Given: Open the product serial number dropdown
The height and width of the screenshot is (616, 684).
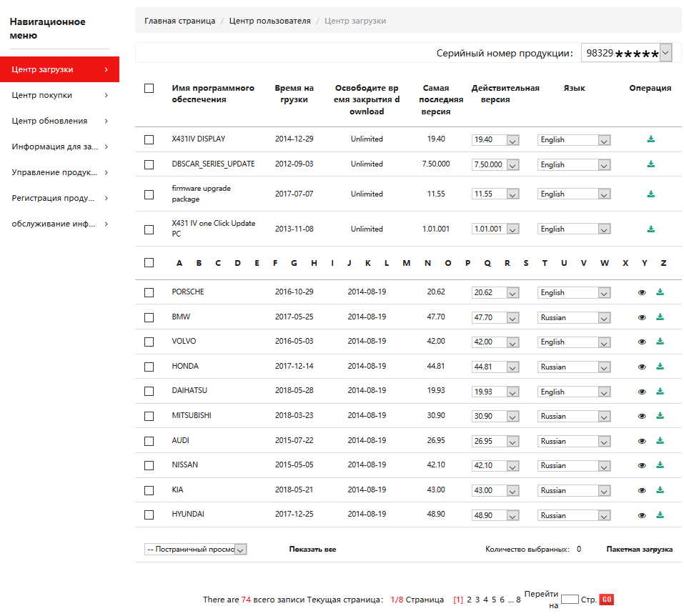Looking at the screenshot, I should (626, 53).
